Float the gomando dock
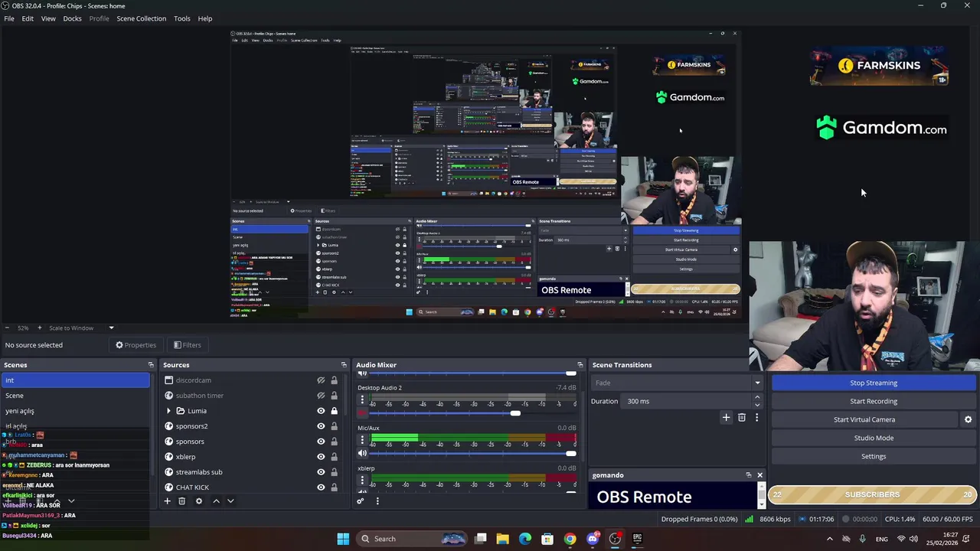Screen dimensions: 980x551 point(749,475)
